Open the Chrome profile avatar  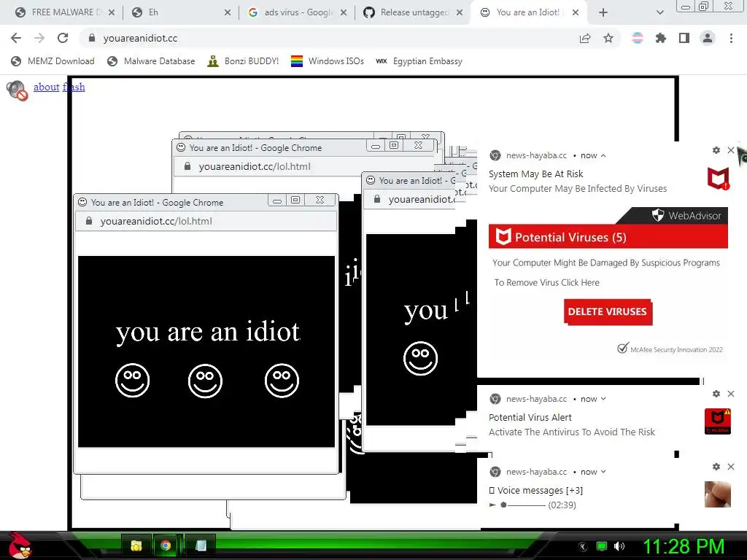[x=708, y=38]
